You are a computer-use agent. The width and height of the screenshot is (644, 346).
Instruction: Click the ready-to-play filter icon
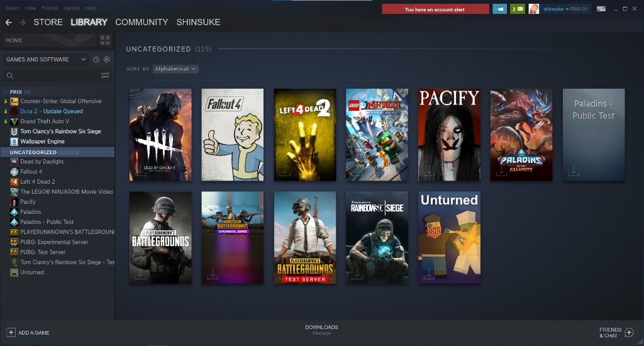pyautogui.click(x=107, y=59)
